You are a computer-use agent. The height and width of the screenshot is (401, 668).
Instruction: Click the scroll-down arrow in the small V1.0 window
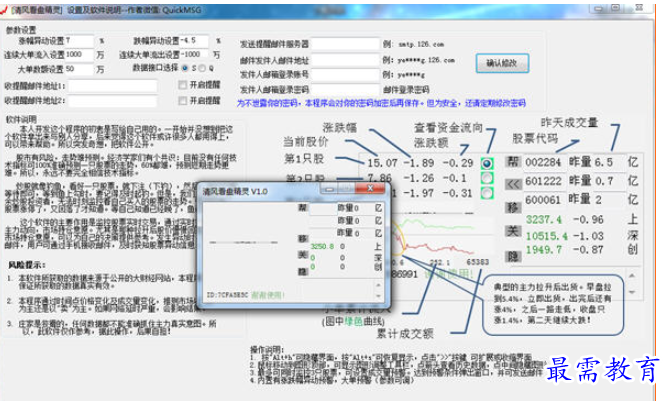point(378,296)
